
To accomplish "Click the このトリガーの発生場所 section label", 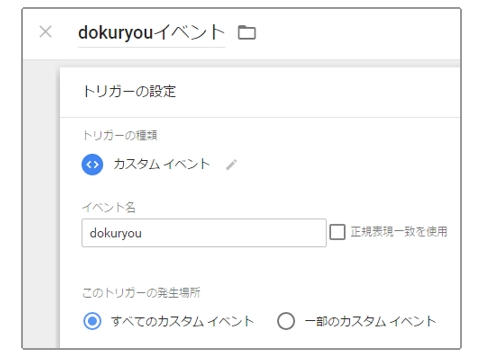I will pos(141,293).
